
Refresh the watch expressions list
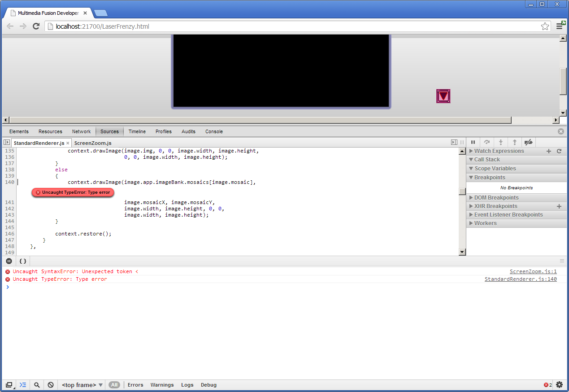tap(559, 151)
